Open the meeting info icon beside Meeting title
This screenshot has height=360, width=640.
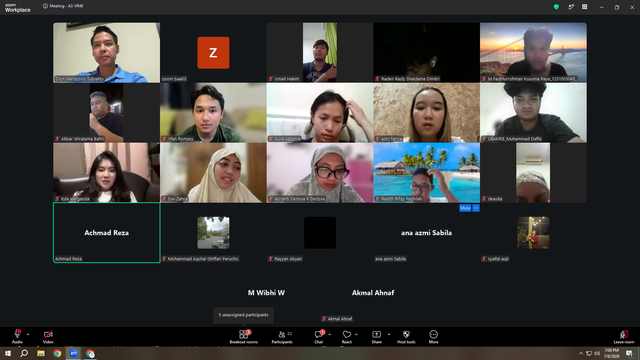pyautogui.click(x=45, y=6)
